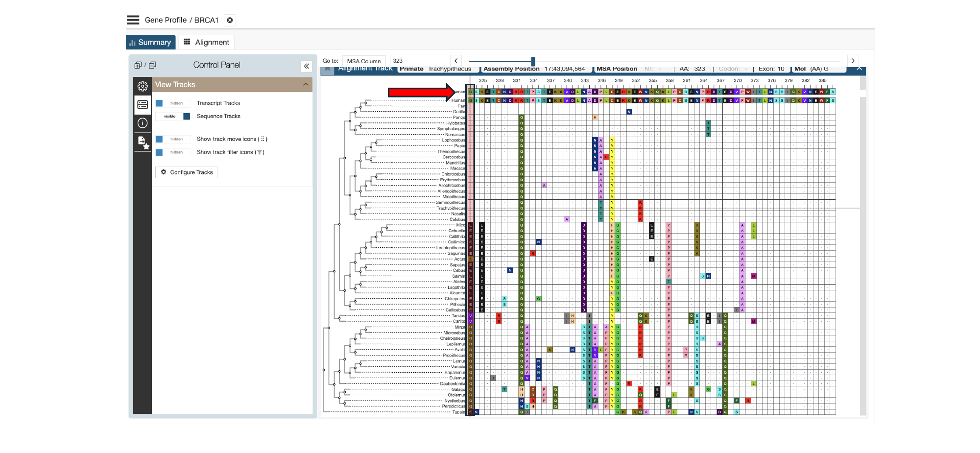Click the Sequence Tracks label
The height and width of the screenshot is (453, 980).
pyautogui.click(x=218, y=117)
